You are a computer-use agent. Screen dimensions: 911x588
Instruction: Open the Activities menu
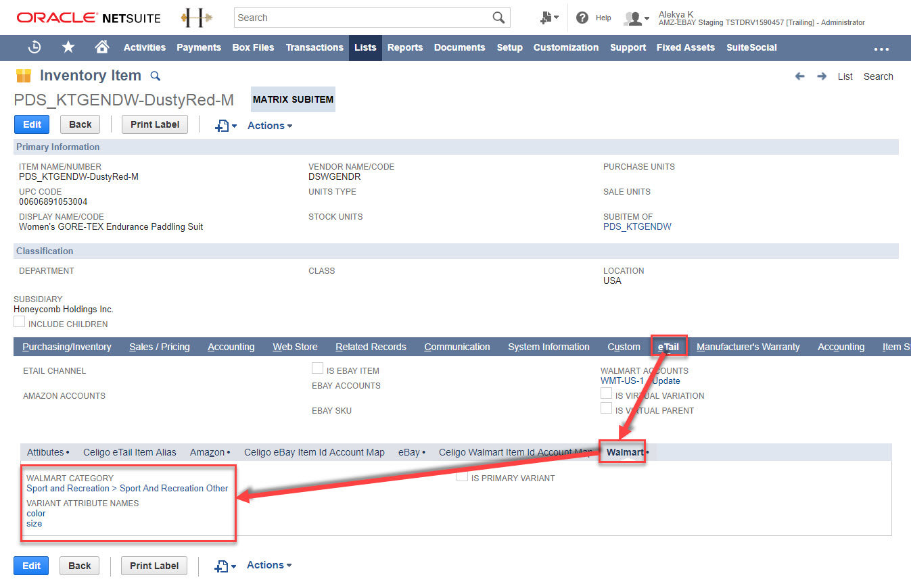[x=145, y=47]
